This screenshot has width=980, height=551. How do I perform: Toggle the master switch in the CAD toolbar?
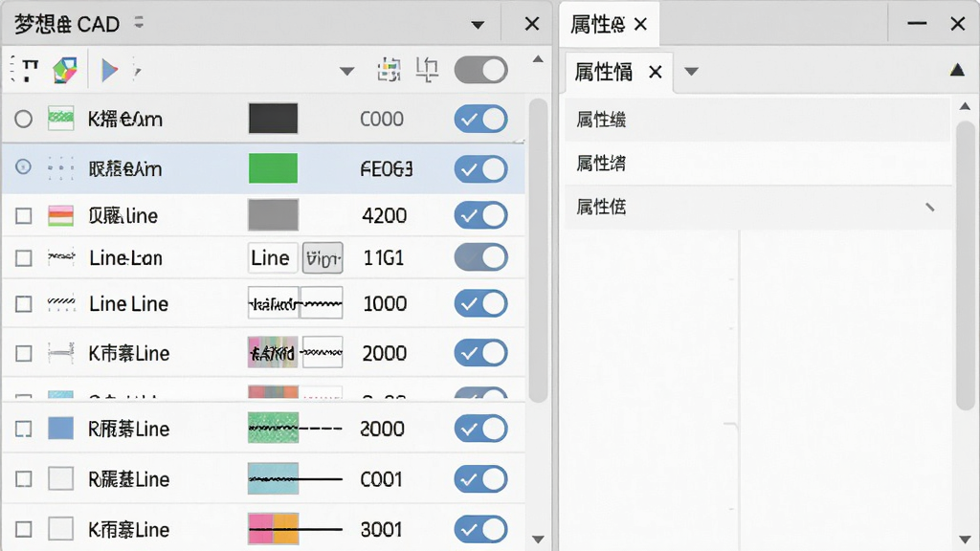coord(480,69)
